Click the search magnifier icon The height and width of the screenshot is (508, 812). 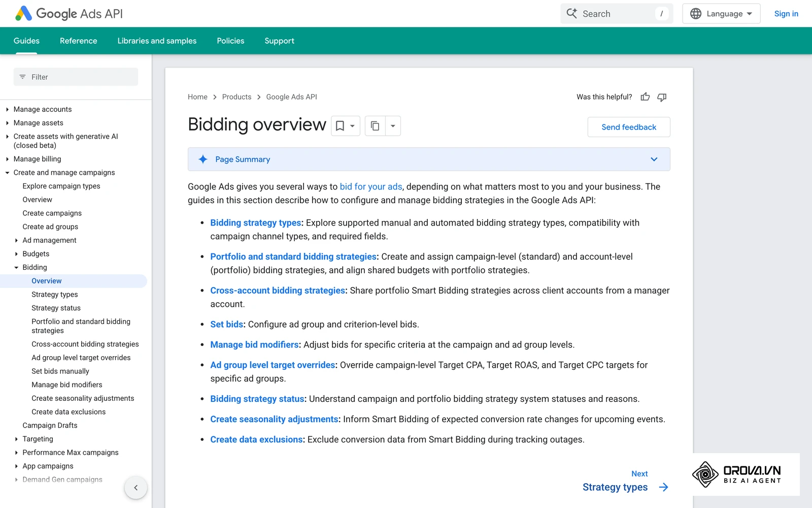(572, 14)
